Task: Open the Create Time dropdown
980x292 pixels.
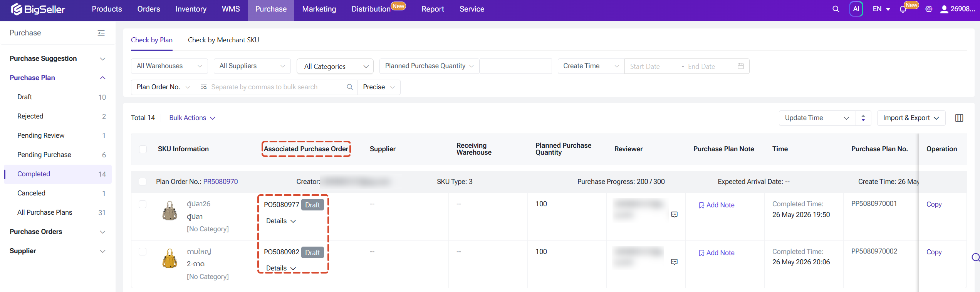Action: click(591, 66)
